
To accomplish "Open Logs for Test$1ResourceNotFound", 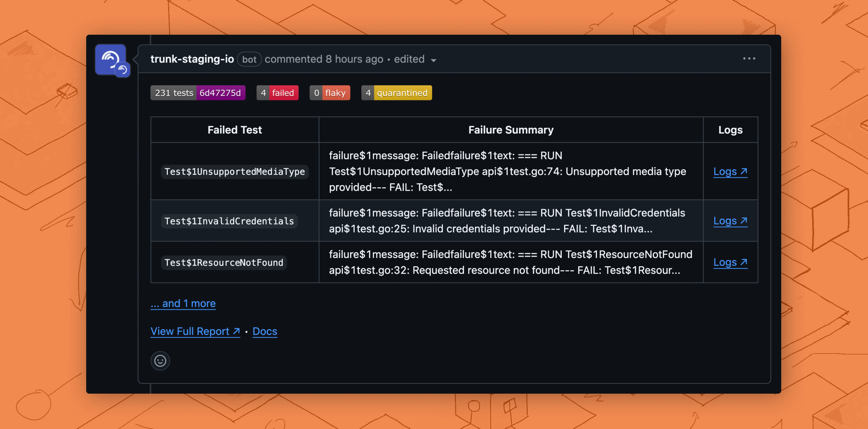I will coord(730,262).
